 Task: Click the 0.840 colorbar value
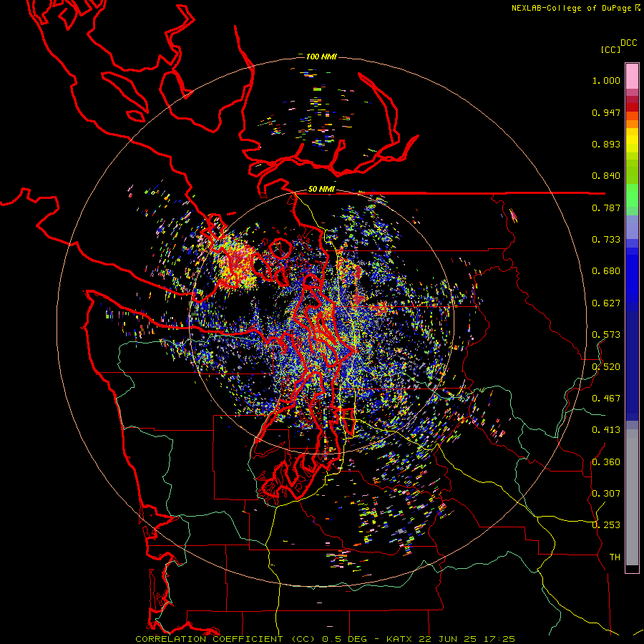(606, 176)
